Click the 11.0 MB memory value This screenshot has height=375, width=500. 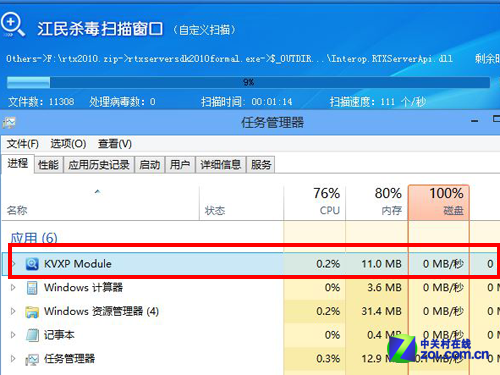point(382,264)
